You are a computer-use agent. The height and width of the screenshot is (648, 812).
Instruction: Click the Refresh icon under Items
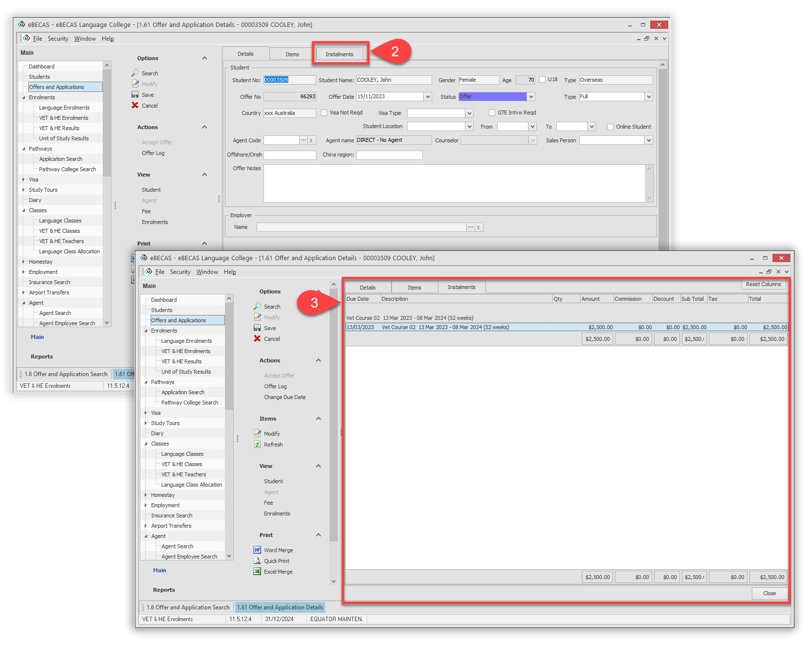[257, 444]
